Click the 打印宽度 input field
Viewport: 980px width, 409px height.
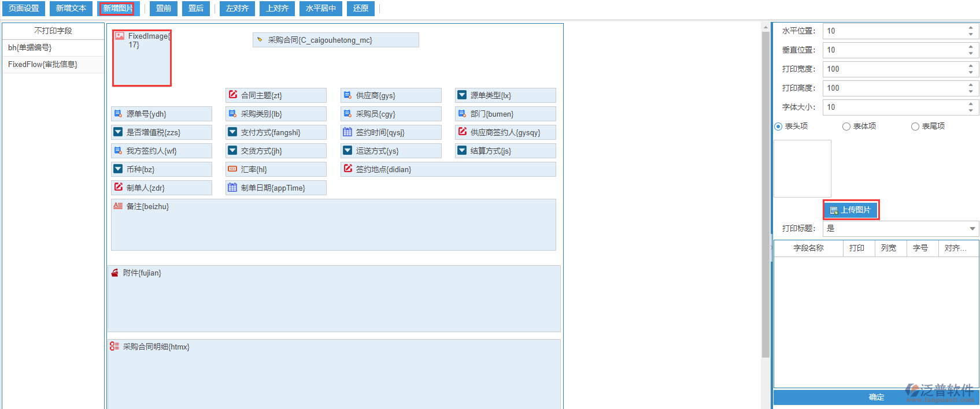pos(893,69)
